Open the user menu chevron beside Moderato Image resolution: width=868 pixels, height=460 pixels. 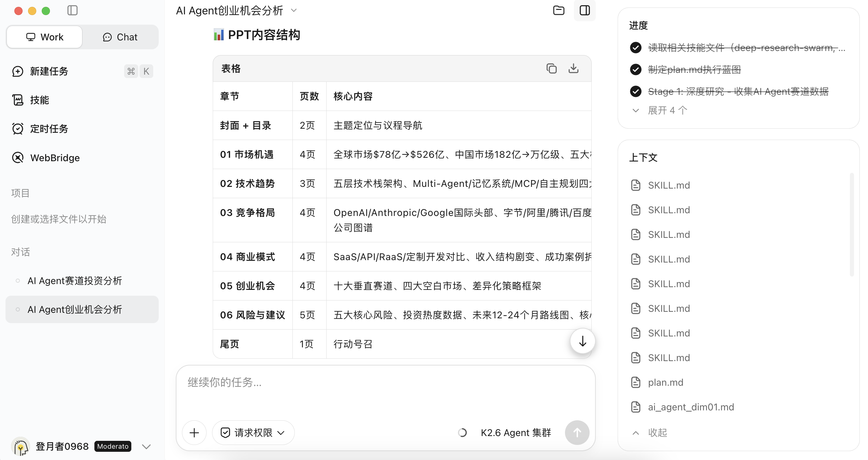[146, 447]
